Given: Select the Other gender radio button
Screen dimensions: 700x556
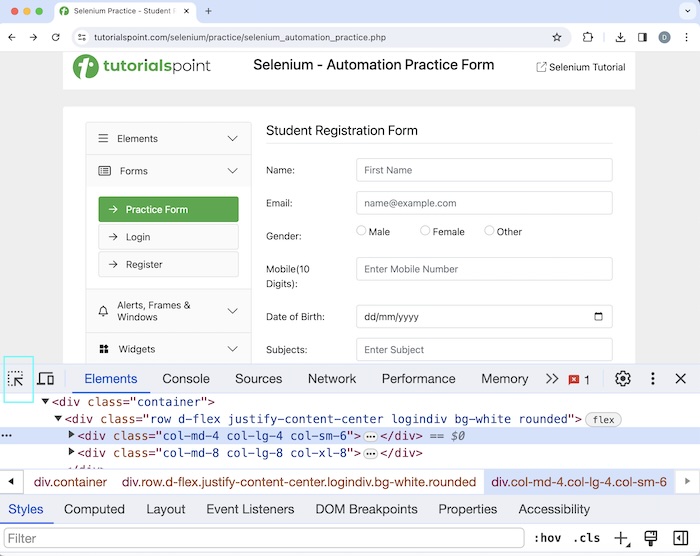Looking at the screenshot, I should [x=489, y=231].
